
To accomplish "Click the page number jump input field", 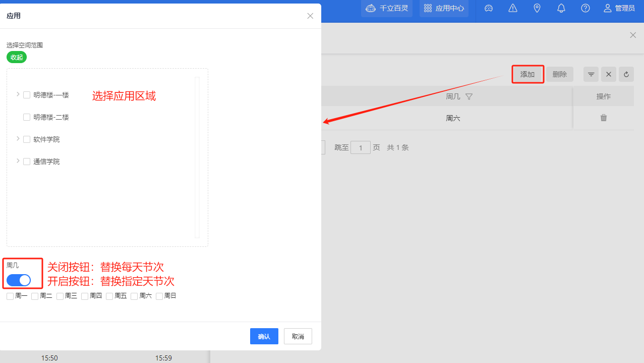I will coord(361,148).
